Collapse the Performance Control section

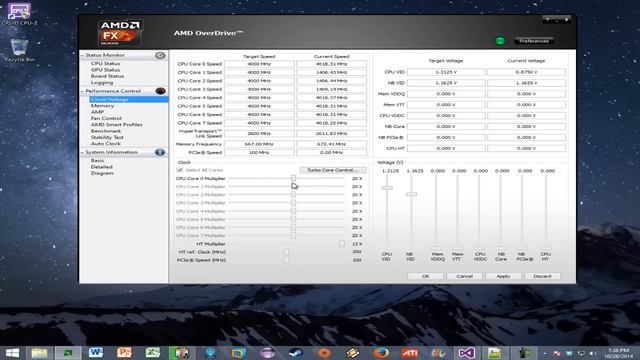click(x=82, y=91)
